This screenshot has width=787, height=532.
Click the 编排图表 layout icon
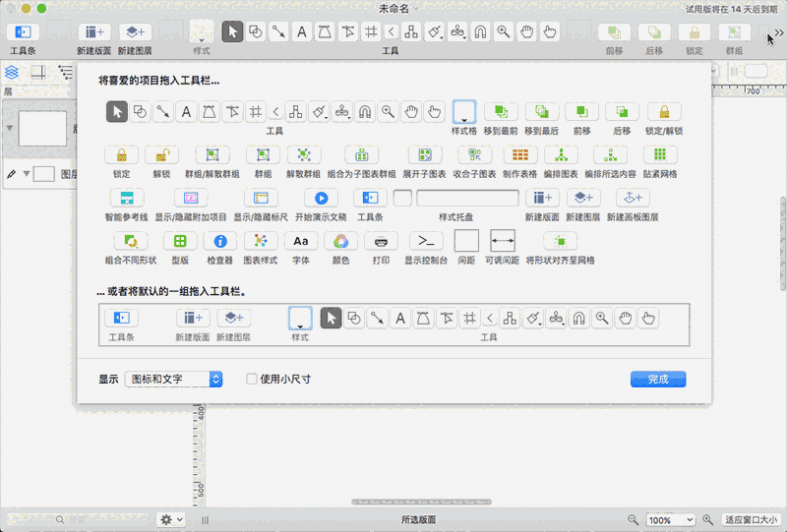coord(561,154)
